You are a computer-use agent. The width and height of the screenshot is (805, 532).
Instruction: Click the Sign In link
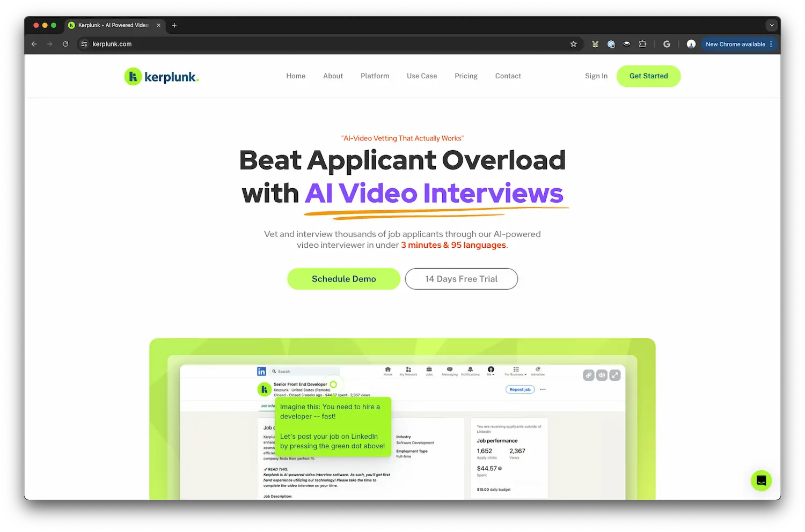click(596, 76)
